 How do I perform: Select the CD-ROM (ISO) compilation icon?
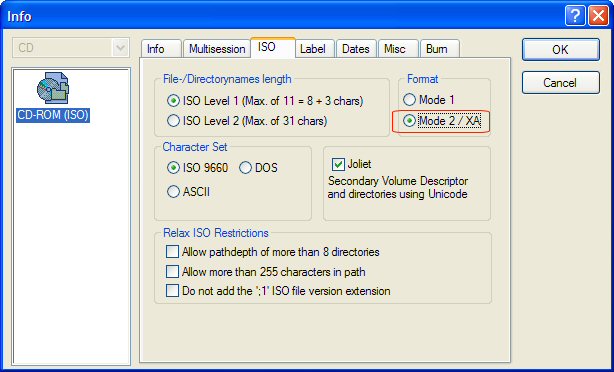(x=53, y=88)
